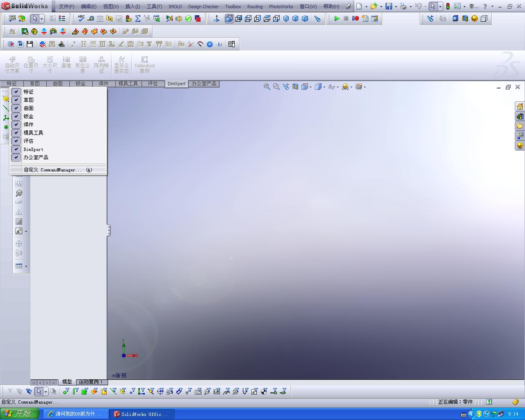This screenshot has width=525, height=420.
Task: Click the gold sphere icon in the task pane
Action: [x=520, y=146]
